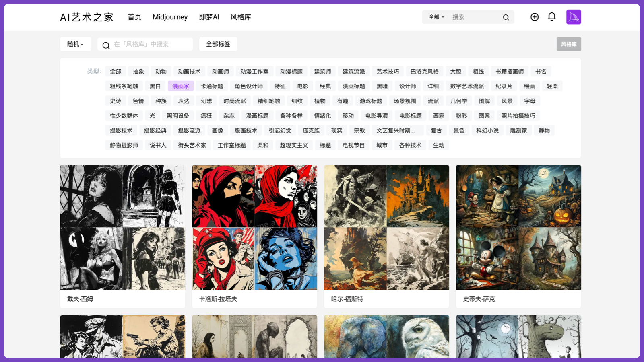The width and height of the screenshot is (644, 362).
Task: Click the magnifier icon in 风格库 search box
Action: pyautogui.click(x=106, y=45)
